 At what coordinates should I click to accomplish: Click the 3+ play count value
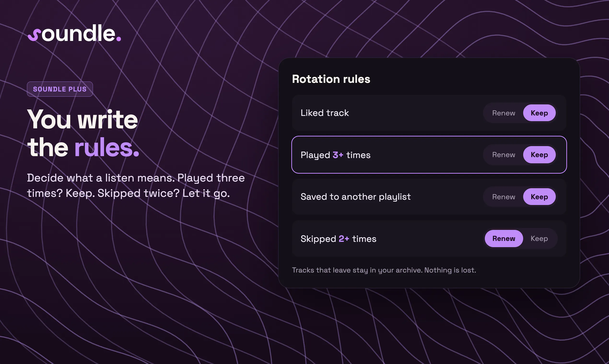(338, 155)
